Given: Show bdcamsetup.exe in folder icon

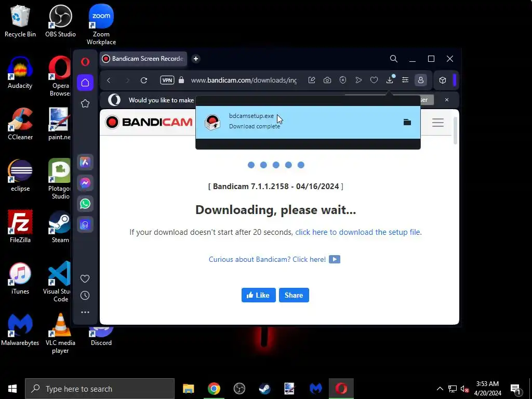Looking at the screenshot, I should click(x=407, y=122).
